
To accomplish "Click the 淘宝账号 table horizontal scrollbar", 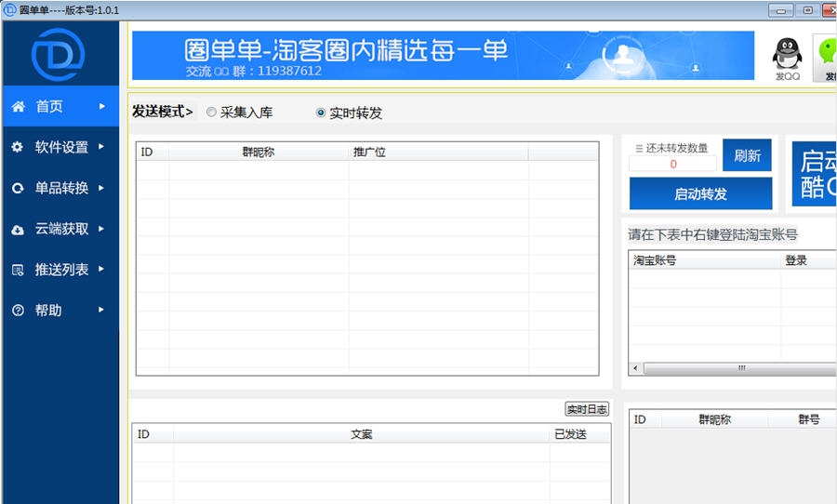I will click(738, 368).
